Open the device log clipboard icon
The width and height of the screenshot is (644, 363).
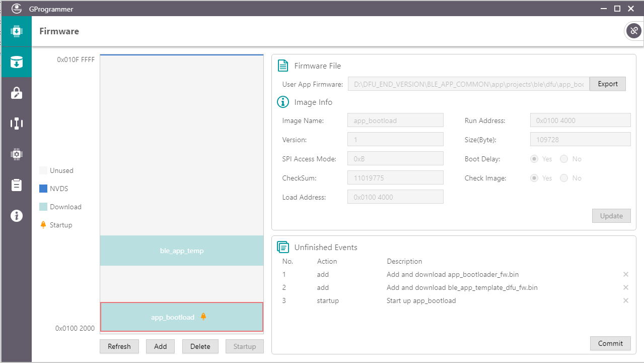tap(17, 185)
